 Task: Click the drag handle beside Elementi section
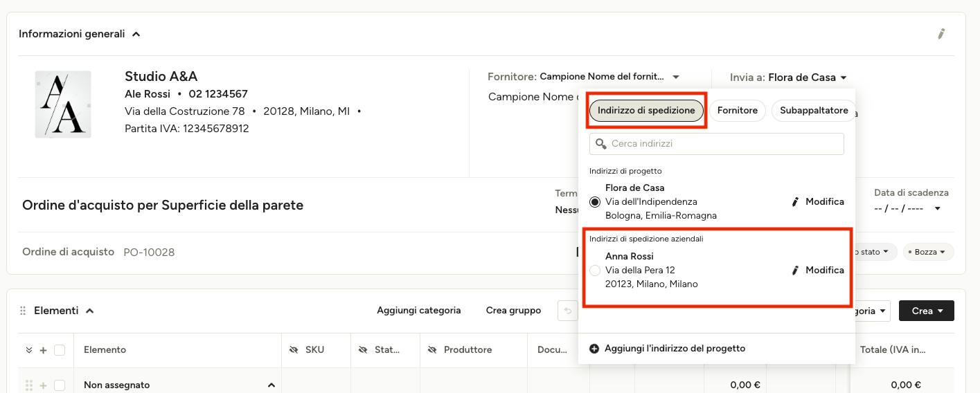pos(23,311)
